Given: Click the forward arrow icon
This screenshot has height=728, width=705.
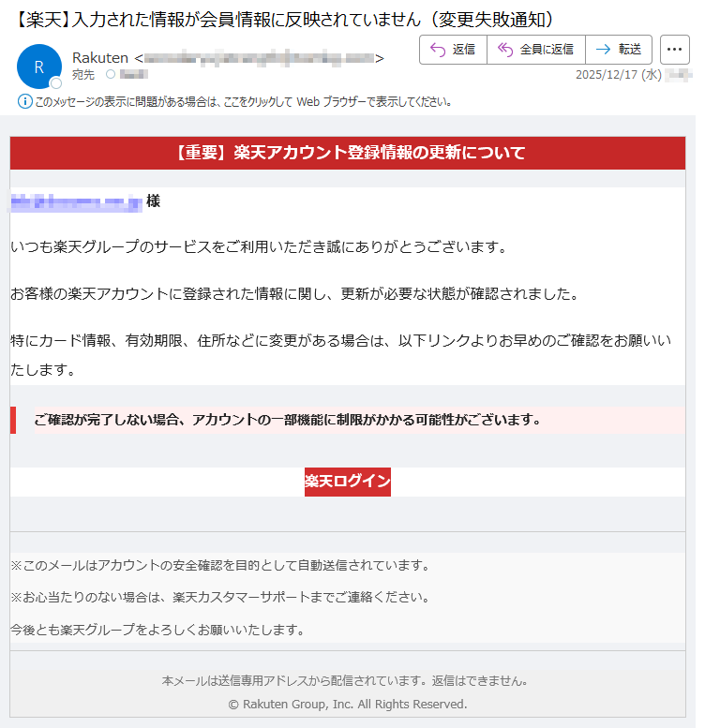Looking at the screenshot, I should tap(603, 50).
